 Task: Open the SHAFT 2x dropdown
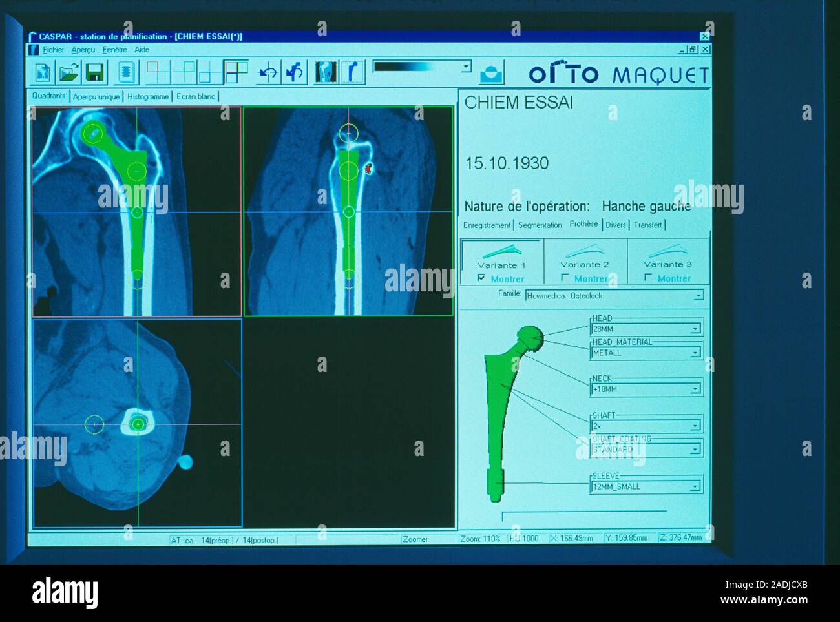coord(695,426)
